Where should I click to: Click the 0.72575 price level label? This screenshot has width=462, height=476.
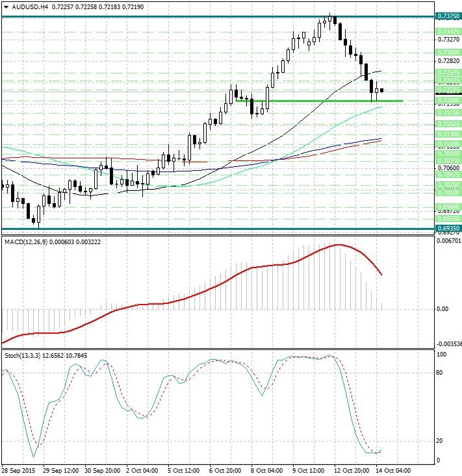click(x=448, y=73)
